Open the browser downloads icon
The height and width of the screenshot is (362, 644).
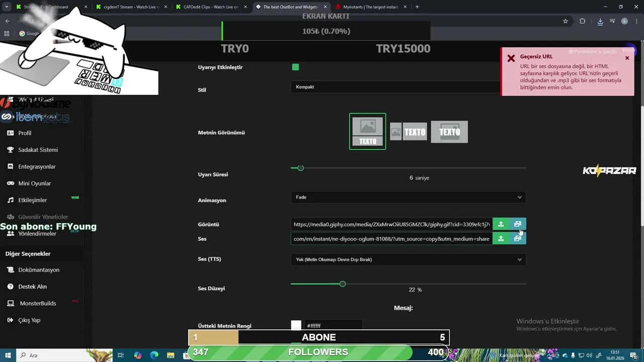click(600, 21)
